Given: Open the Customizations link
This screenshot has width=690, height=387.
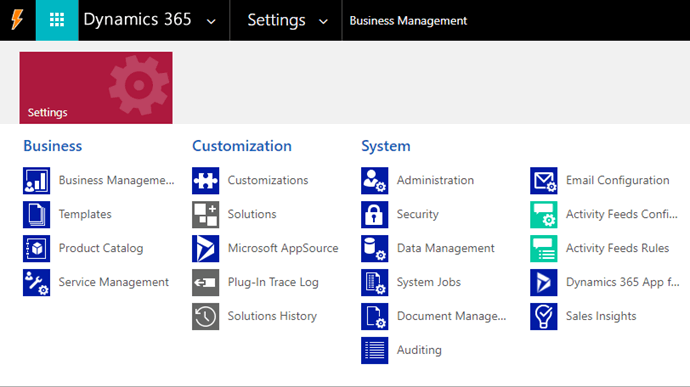Looking at the screenshot, I should pos(268,180).
